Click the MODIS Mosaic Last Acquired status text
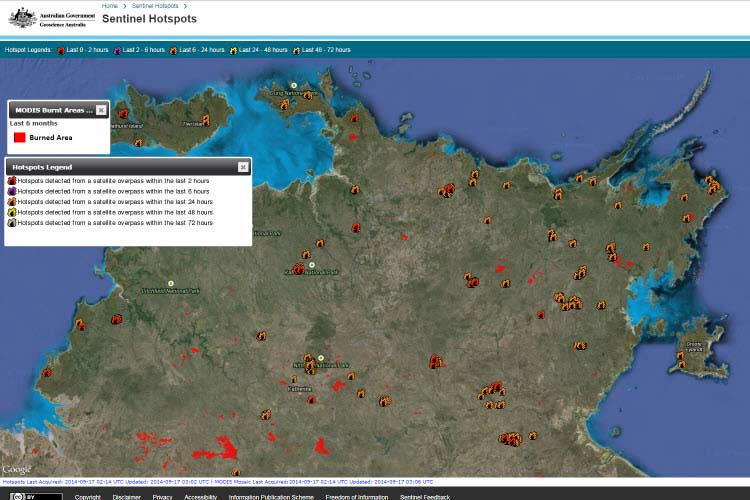750x500 pixels. (324, 482)
